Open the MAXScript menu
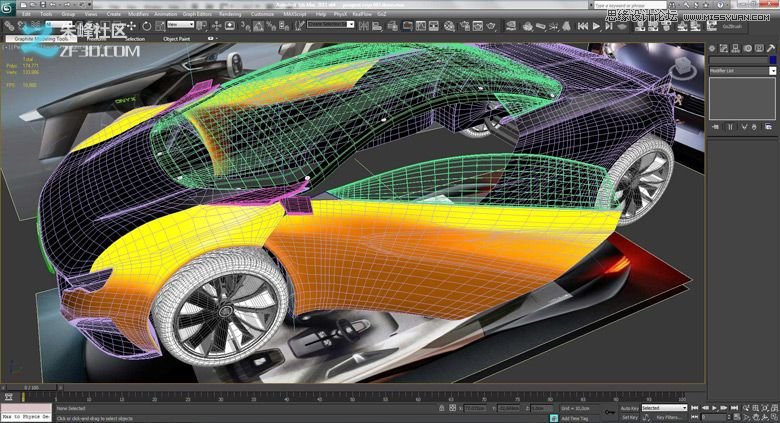 click(x=295, y=14)
